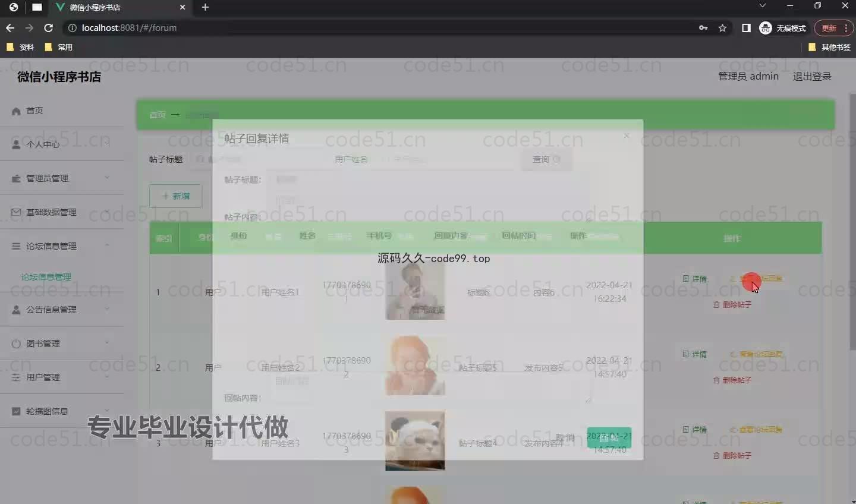This screenshot has width=856, height=504.
Task: Select the 论坛信息管理 green submenu item
Action: click(x=46, y=277)
